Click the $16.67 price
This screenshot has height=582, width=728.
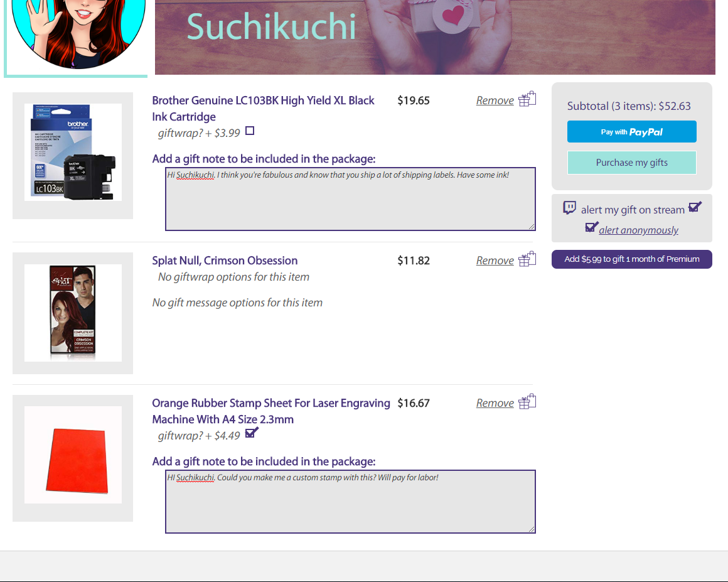tap(413, 403)
